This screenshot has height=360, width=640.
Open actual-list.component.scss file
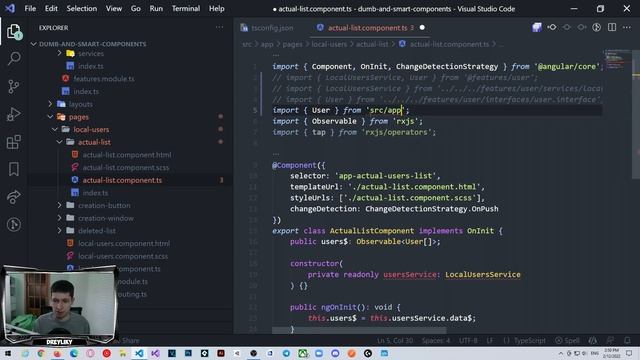pyautogui.click(x=125, y=167)
